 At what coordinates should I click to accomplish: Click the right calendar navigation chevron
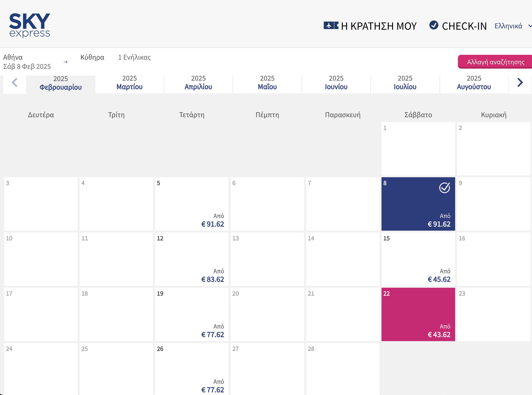[520, 82]
